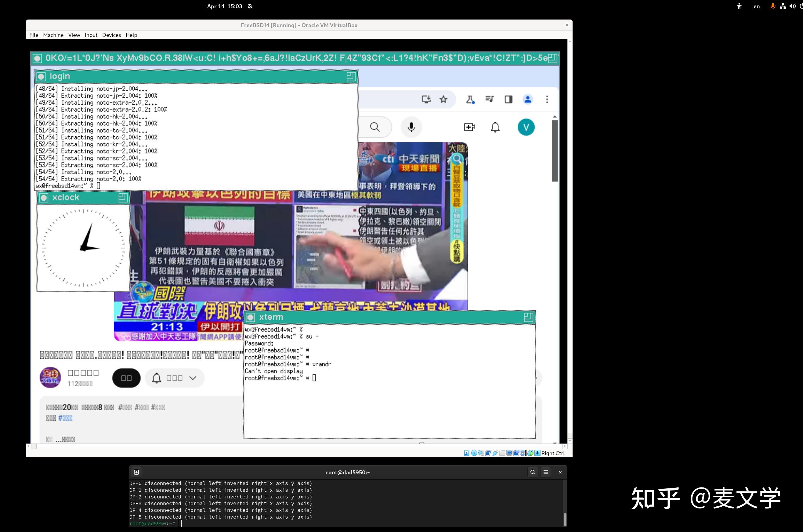
Task: Open the Machine menu in VirtualBox
Action: click(53, 34)
